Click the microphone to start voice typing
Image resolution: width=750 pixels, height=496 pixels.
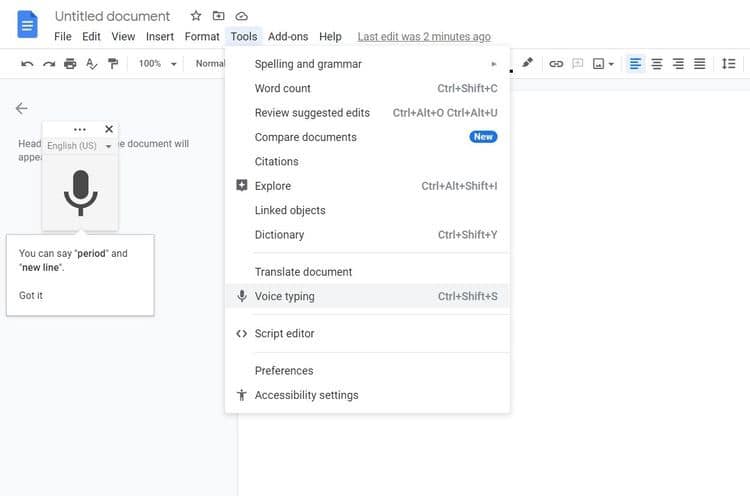(80, 192)
